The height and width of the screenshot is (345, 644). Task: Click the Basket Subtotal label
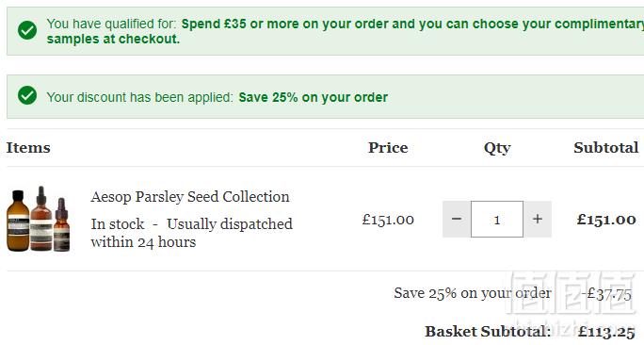(x=488, y=332)
